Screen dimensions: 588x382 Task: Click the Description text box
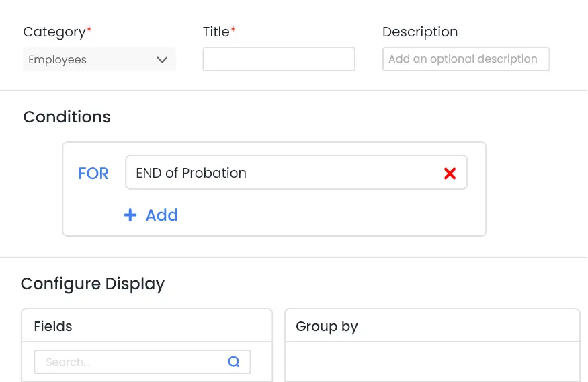(x=465, y=59)
